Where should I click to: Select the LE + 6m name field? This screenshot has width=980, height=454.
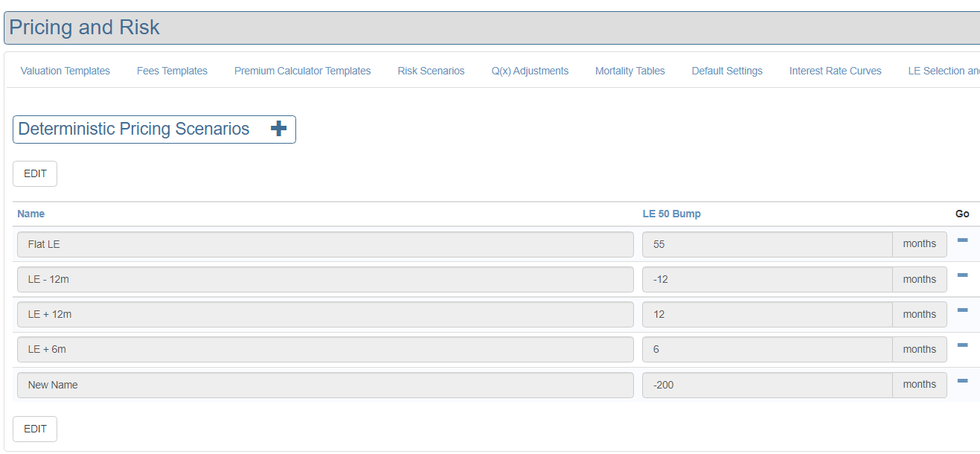coord(325,349)
